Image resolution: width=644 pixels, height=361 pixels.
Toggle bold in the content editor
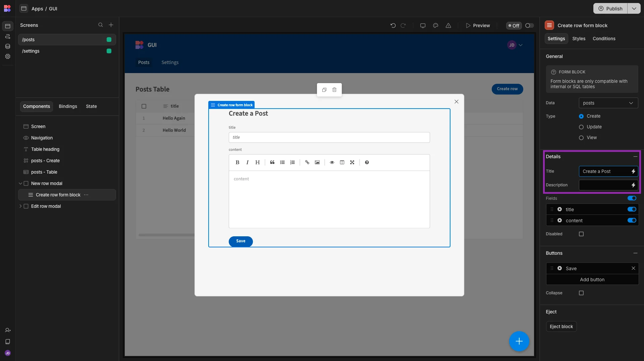click(237, 163)
